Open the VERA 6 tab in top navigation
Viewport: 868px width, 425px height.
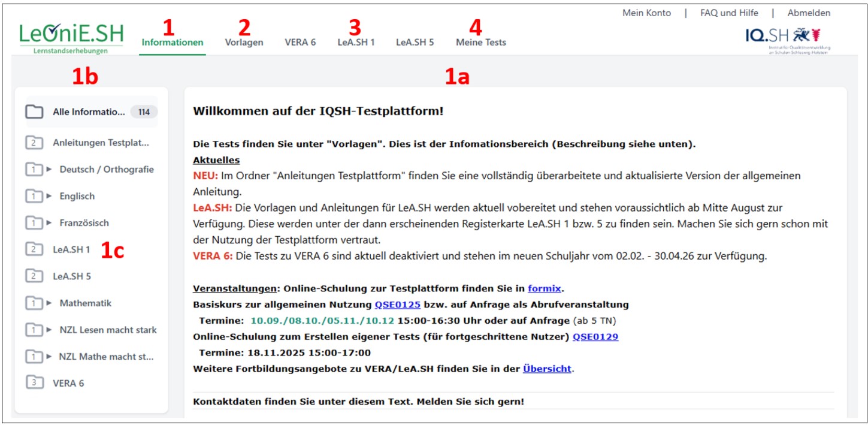[x=300, y=43]
